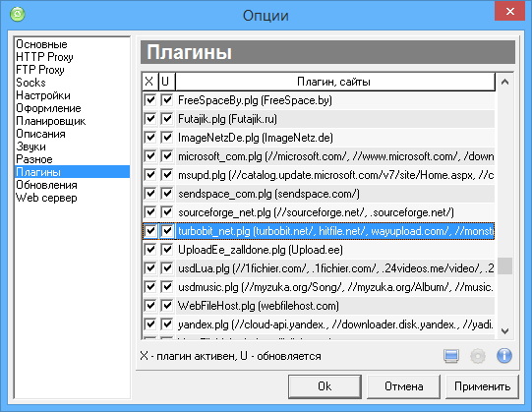Toggle U checkbox for microsoft_com.plg
This screenshot has height=412, width=532.
[166, 156]
